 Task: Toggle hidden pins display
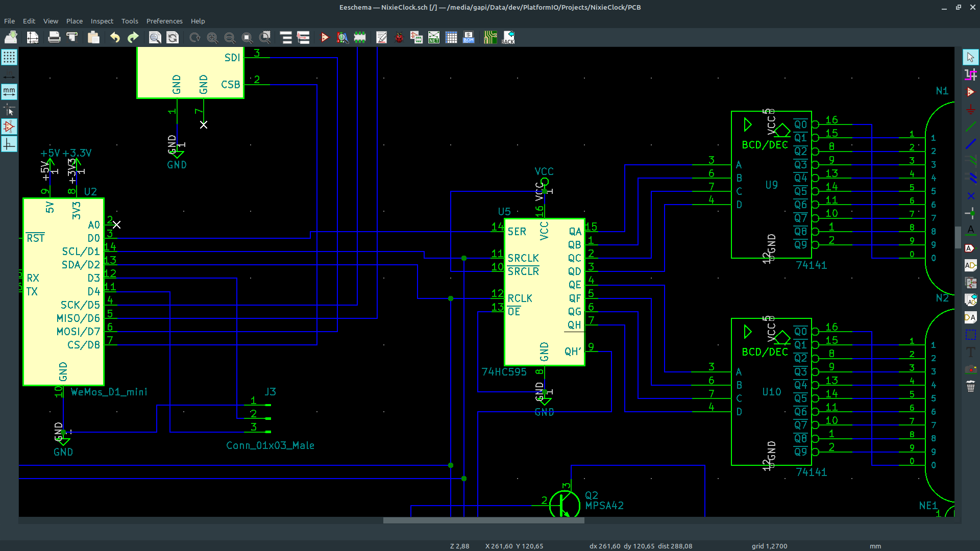tap(9, 127)
